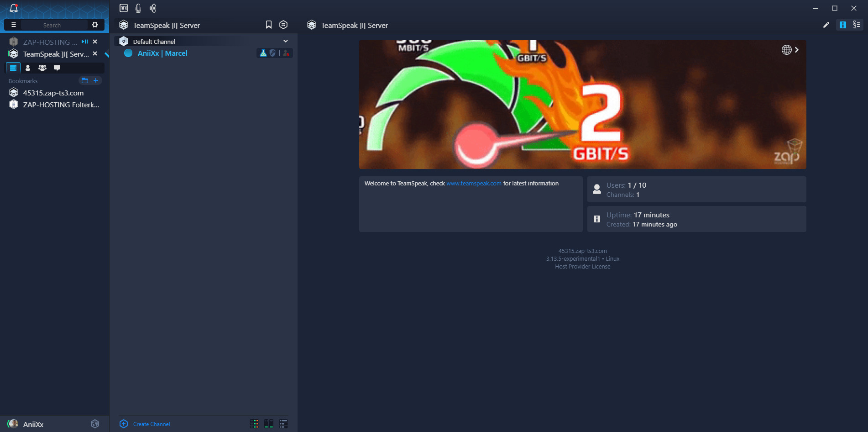Close the TeamSpeak ]I[ Server connection tab
Image resolution: width=868 pixels, height=432 pixels.
[95, 53]
